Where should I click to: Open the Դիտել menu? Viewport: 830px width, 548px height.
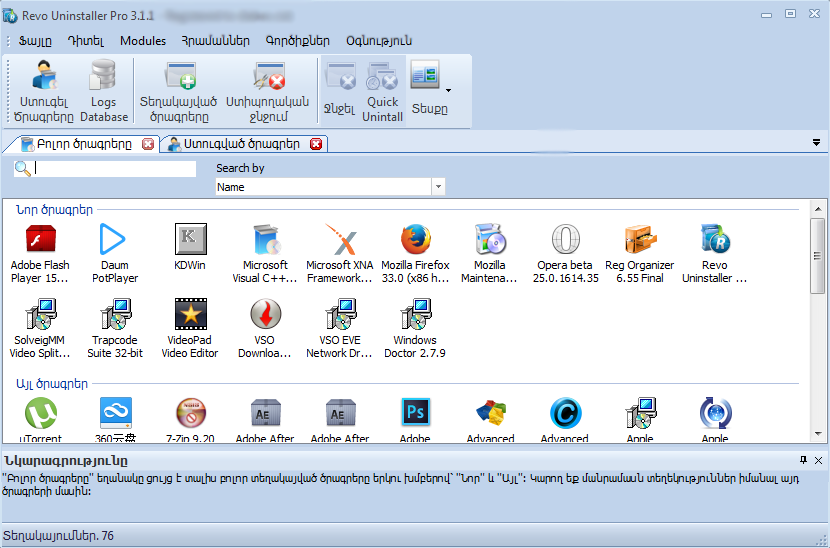86,41
